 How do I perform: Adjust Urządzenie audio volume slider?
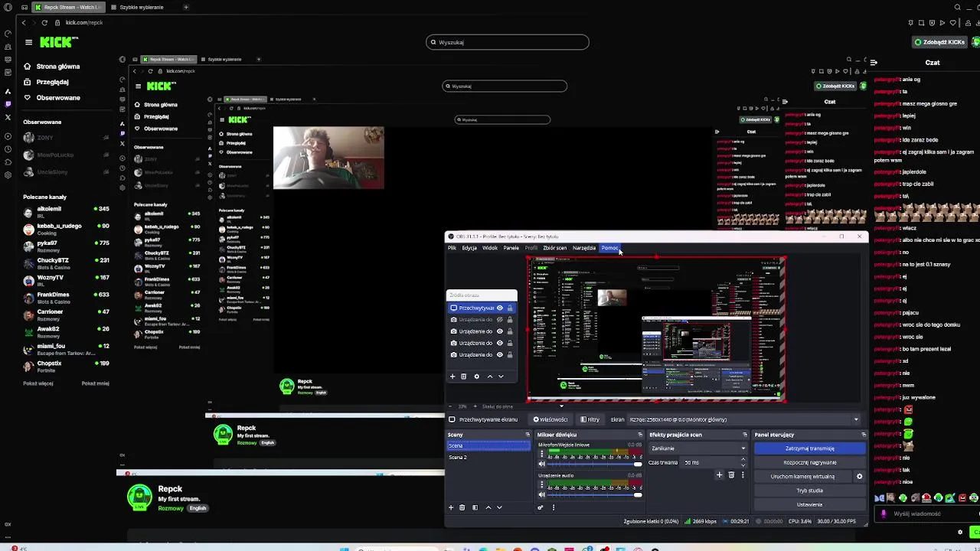click(590, 494)
